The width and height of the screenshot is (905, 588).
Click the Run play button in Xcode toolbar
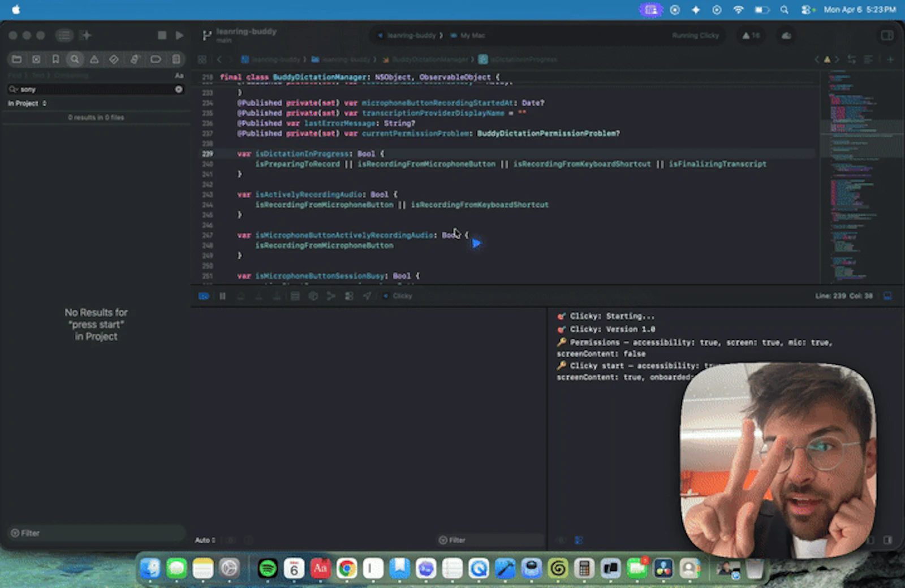pyautogui.click(x=179, y=35)
